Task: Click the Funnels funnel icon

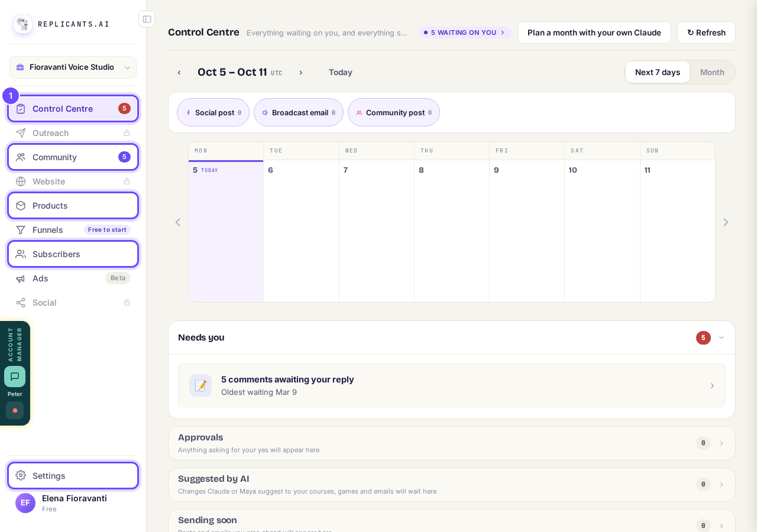Action: click(21, 230)
